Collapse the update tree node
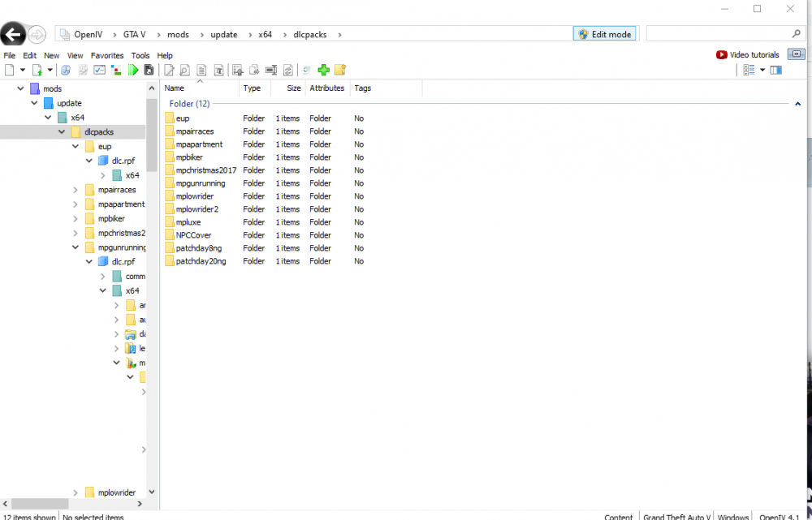Viewport: 812px width, 520px height. point(34,103)
